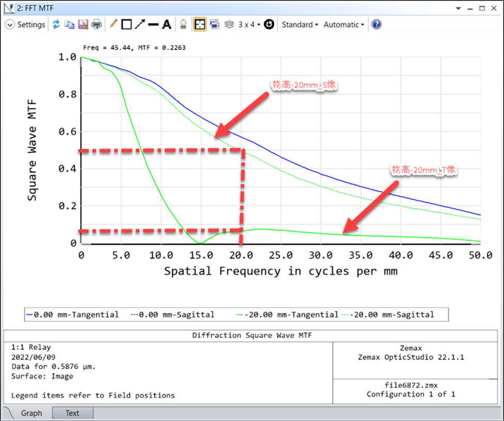Select the Graph tab
This screenshot has width=504, height=421.
(31, 413)
